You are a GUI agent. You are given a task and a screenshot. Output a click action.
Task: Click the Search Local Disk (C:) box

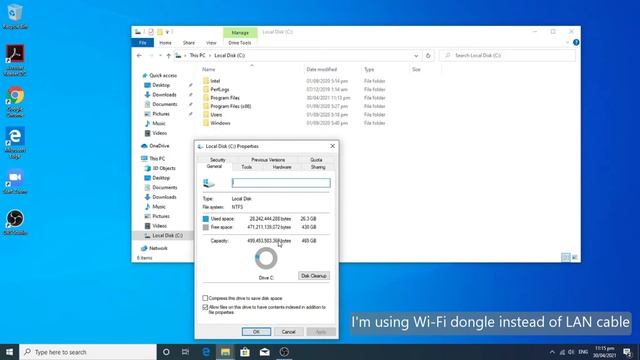pos(507,56)
